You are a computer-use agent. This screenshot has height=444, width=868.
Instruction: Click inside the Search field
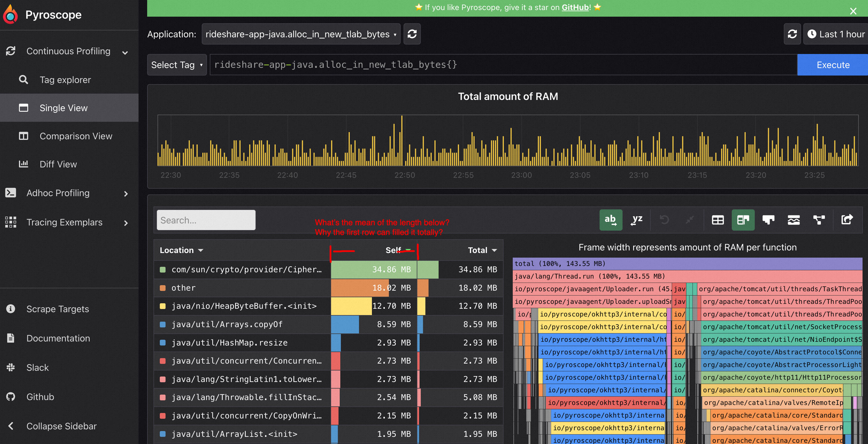coord(206,220)
